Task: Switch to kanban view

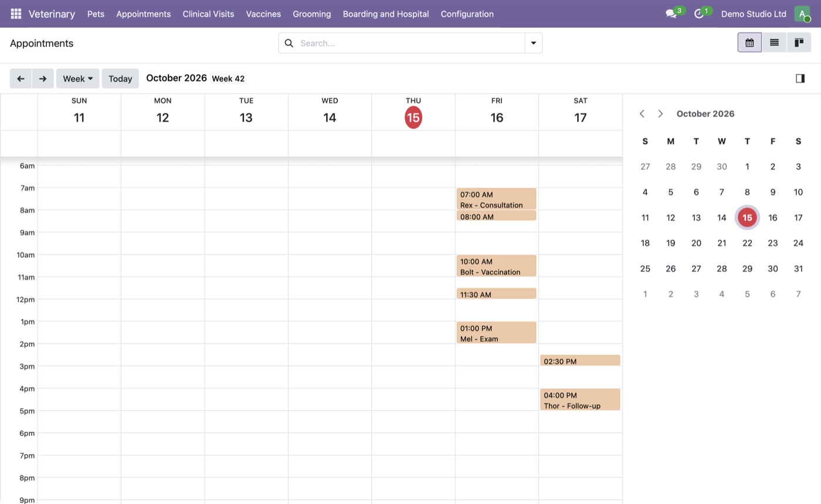Action: click(799, 43)
